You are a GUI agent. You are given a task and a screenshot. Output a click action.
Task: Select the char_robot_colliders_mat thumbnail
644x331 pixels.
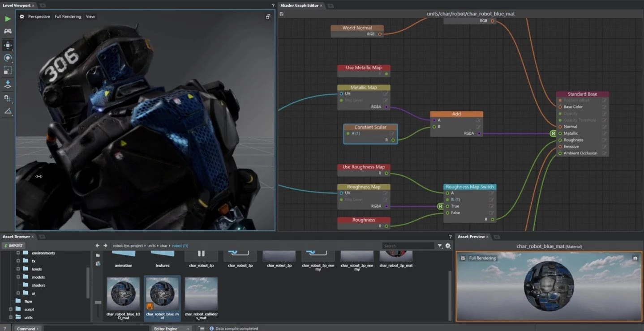[201, 293]
